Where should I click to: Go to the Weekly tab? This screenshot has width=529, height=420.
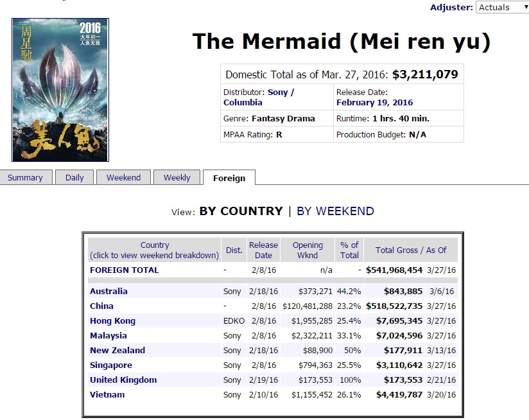coord(177,177)
